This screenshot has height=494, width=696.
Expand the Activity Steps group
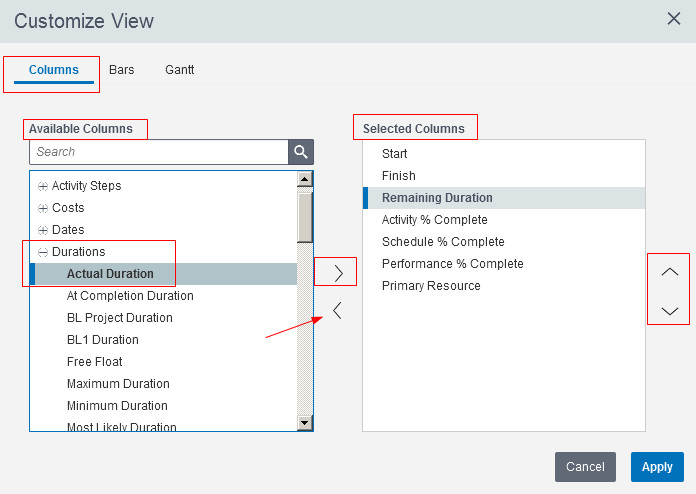(x=43, y=186)
